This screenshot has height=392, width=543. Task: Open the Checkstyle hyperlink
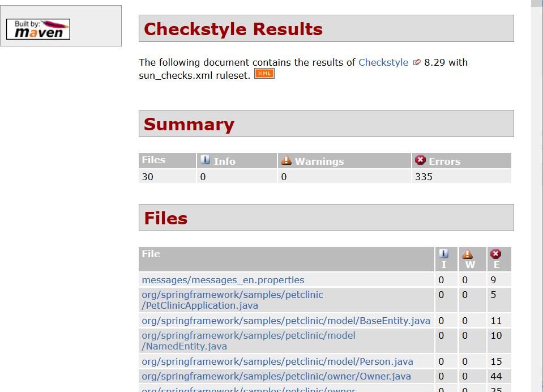[383, 62]
